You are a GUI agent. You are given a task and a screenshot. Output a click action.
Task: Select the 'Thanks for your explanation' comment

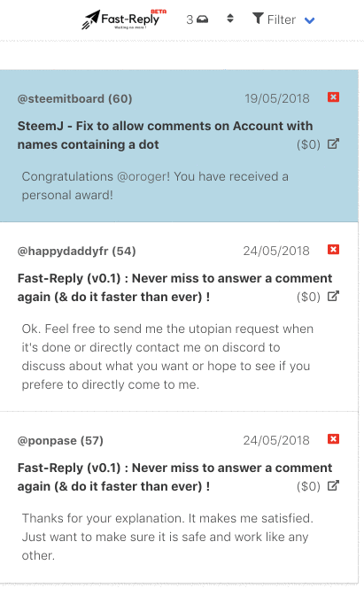click(167, 537)
